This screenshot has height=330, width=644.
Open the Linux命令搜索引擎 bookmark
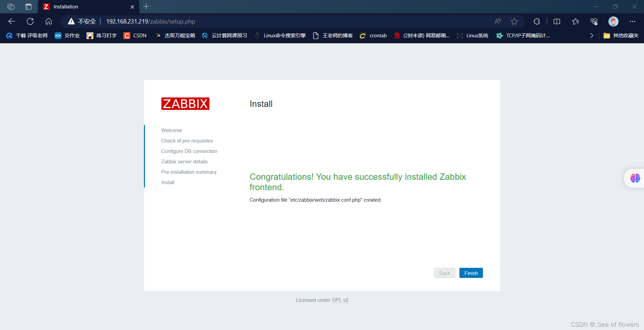[280, 36]
